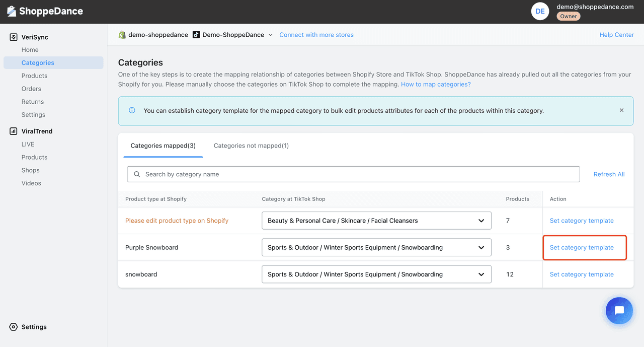This screenshot has height=347, width=644.
Task: Click the Owner role badge
Action: [569, 16]
